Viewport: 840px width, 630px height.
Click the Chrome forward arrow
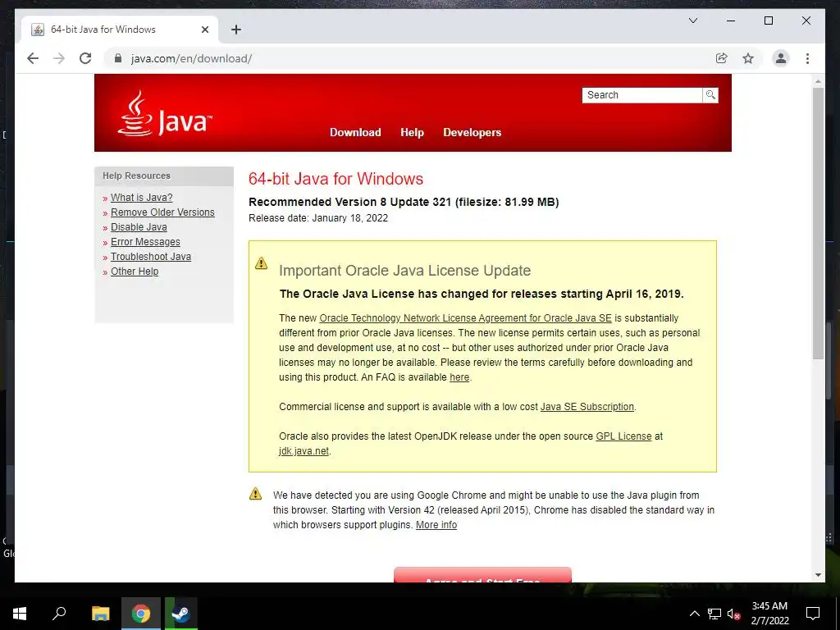pyautogui.click(x=59, y=58)
